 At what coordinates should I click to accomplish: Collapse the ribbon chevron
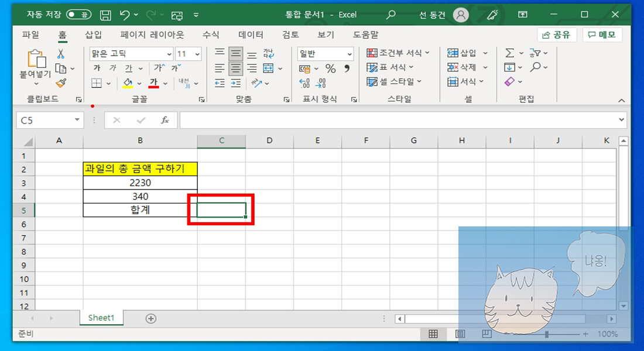(x=621, y=101)
